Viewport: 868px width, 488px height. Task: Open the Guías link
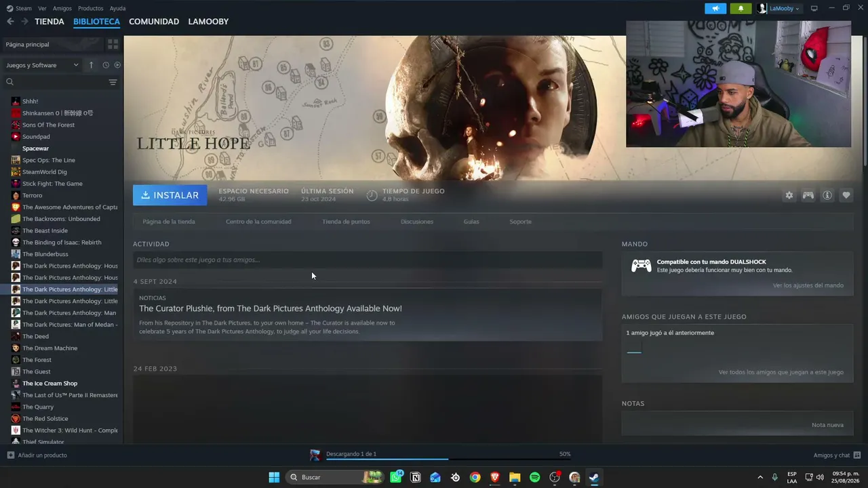point(471,222)
